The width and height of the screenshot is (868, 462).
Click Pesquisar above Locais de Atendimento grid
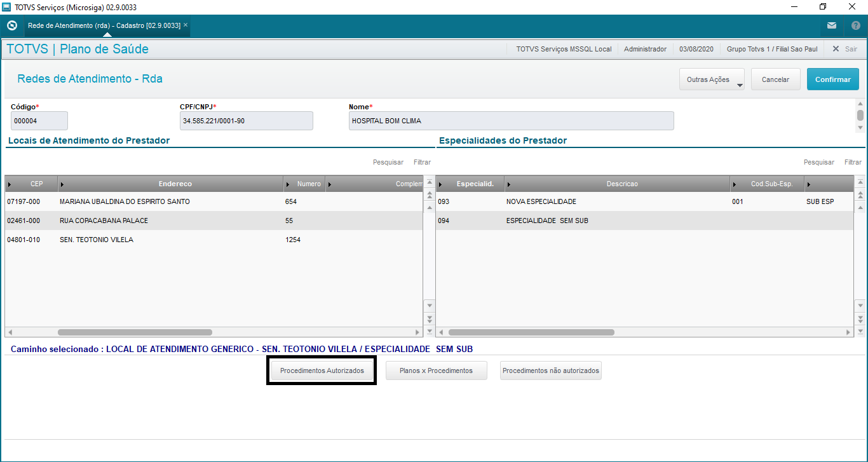(x=388, y=162)
